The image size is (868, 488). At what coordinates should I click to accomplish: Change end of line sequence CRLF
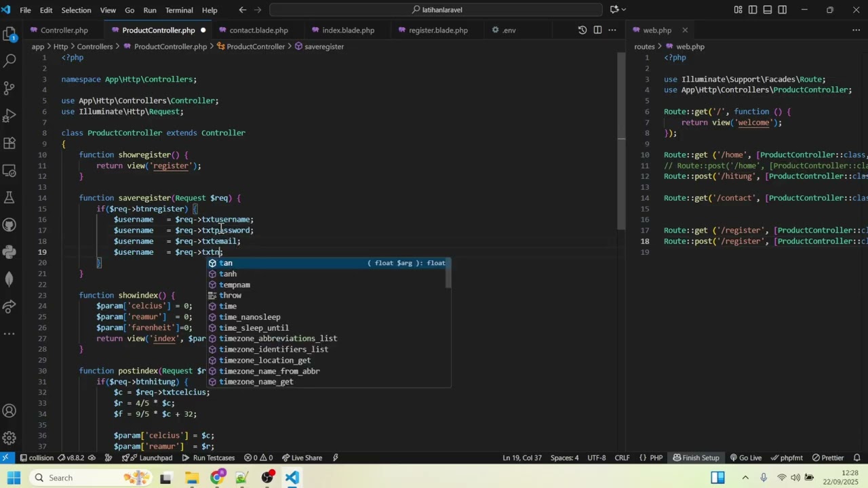coord(622,457)
